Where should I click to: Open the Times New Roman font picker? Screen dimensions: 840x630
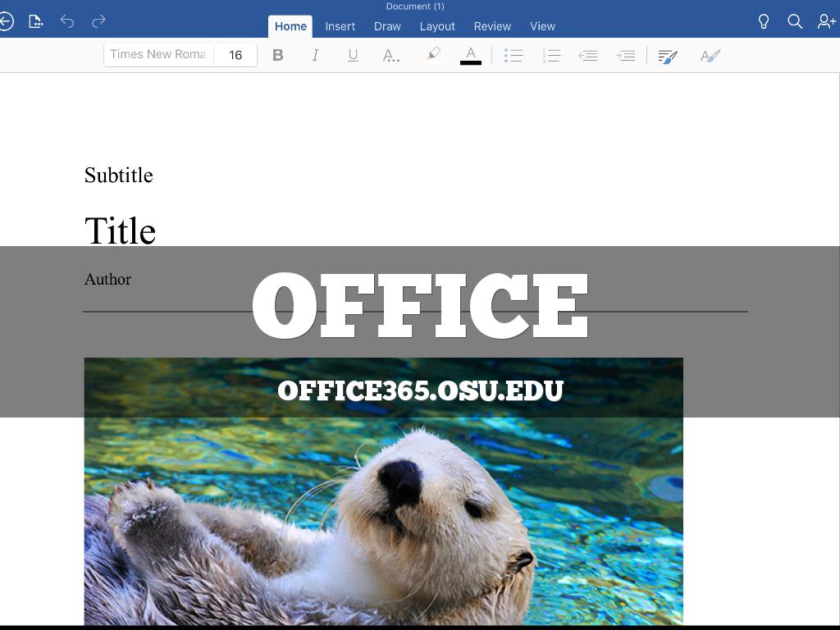(157, 55)
